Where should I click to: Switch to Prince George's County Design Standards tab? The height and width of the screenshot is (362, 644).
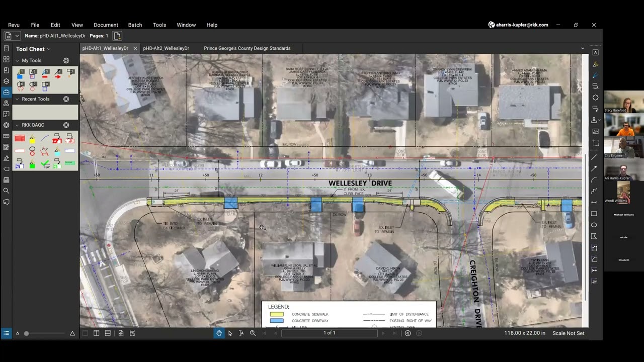tap(247, 48)
